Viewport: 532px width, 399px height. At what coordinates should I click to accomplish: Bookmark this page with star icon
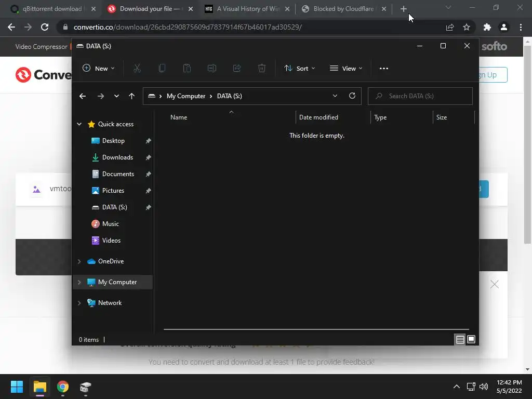point(467,27)
